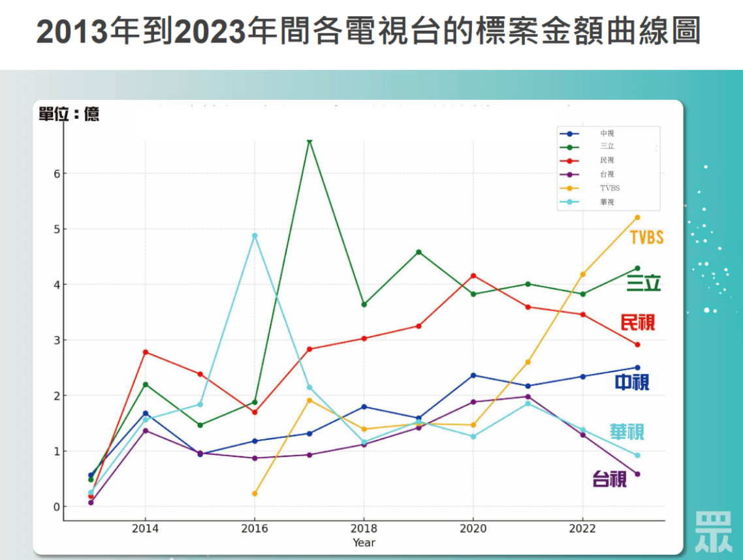The width and height of the screenshot is (743, 560).
Task: Select the 中視 legend entry
Action: coord(607,133)
